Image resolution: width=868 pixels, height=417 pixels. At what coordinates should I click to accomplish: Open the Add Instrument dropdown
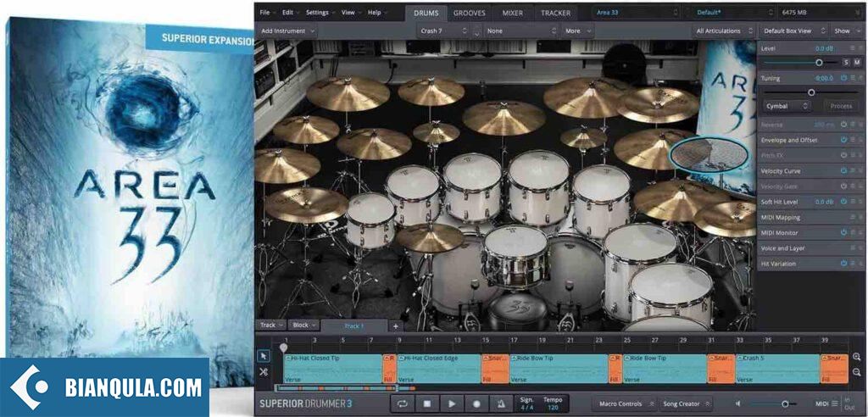(x=287, y=31)
